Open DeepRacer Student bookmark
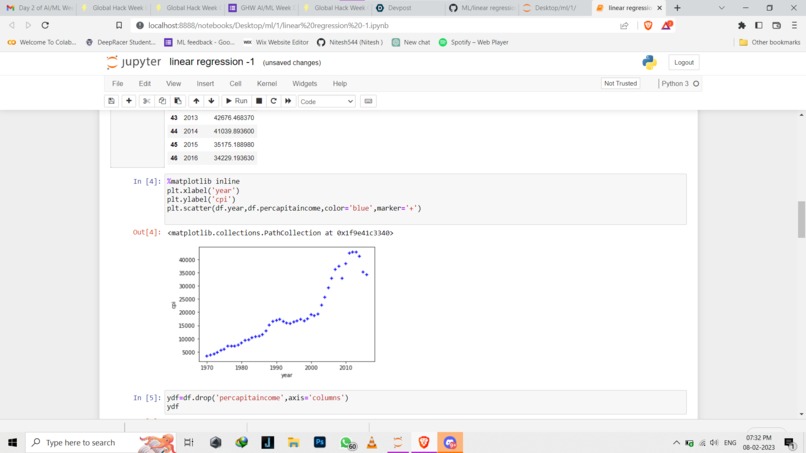 pos(120,42)
